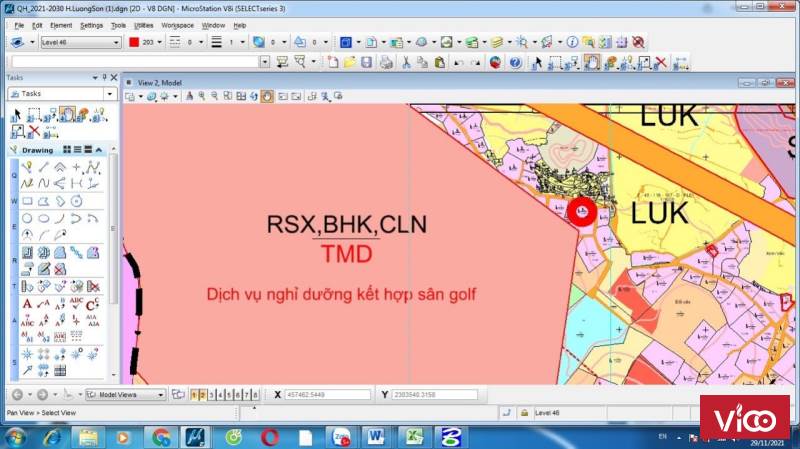The image size is (800, 449).
Task: Select the Place Text tool
Action: coord(28,305)
